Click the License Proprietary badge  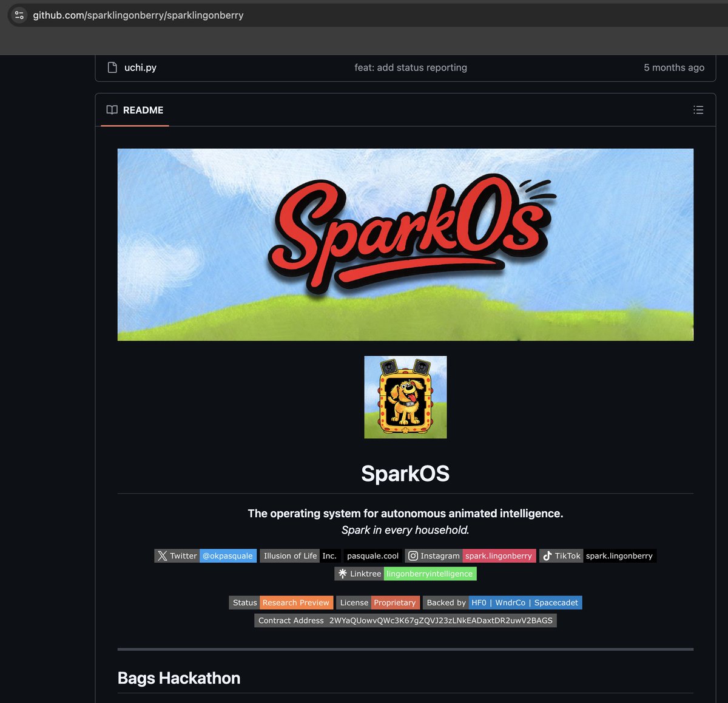pyautogui.click(x=378, y=602)
